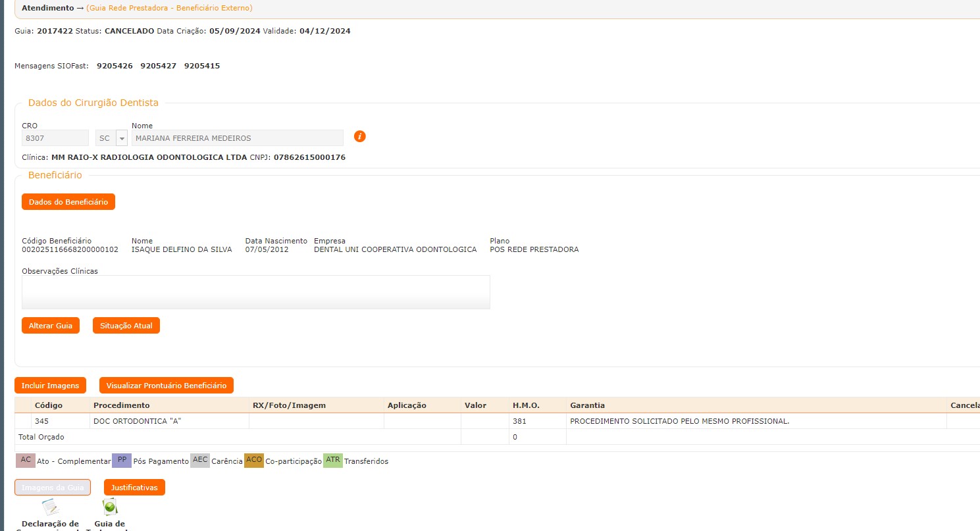Open SIOFast message 9205415
Viewport: 980px width, 531px height.
point(202,66)
